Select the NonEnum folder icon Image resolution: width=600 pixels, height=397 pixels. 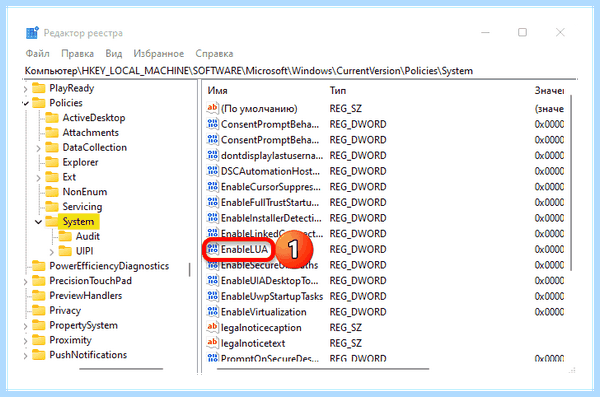(52, 191)
